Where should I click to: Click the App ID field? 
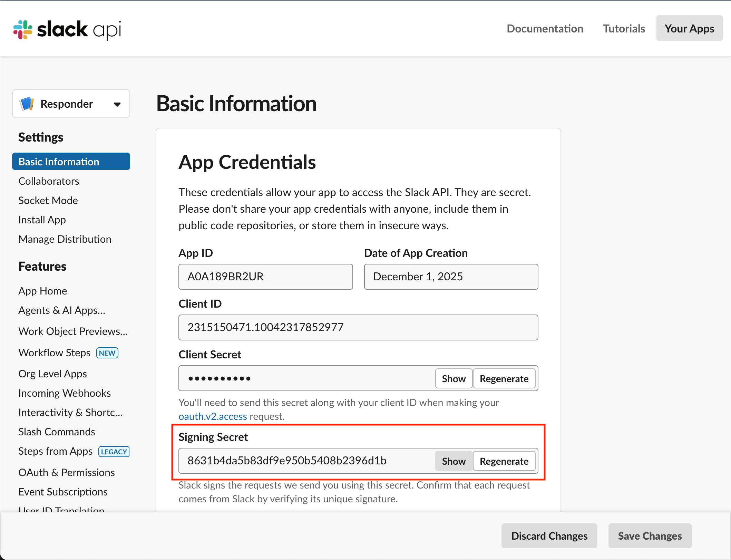(265, 277)
